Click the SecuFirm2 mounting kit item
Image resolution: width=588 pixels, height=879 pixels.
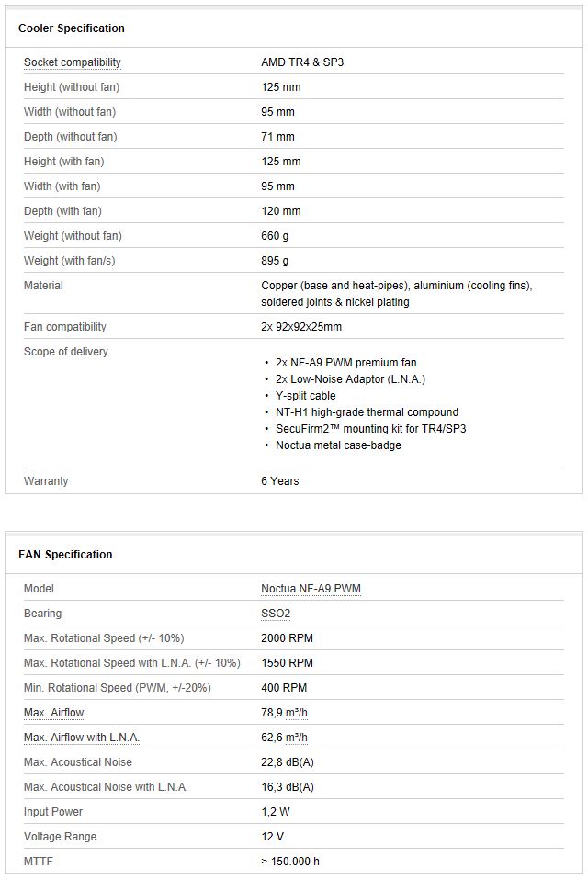pos(370,429)
